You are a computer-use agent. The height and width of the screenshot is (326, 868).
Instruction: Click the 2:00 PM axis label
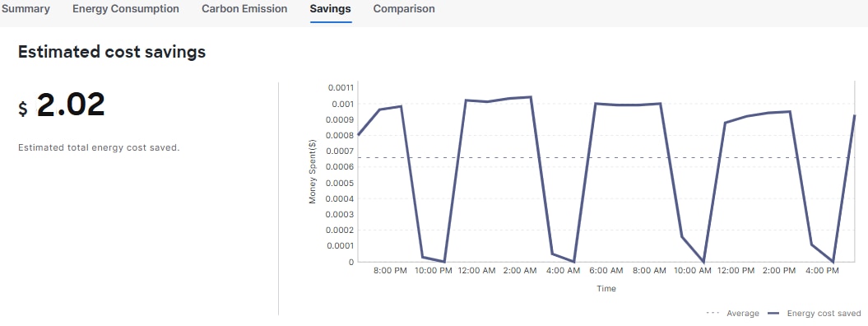point(779,271)
